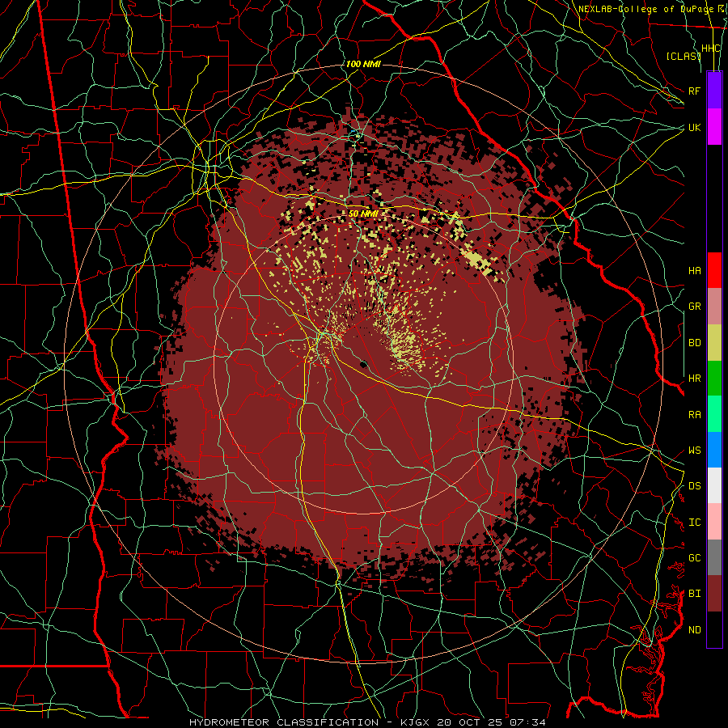Click the IC legend label
Image resolution: width=728 pixels, height=728 pixels.
(x=695, y=523)
